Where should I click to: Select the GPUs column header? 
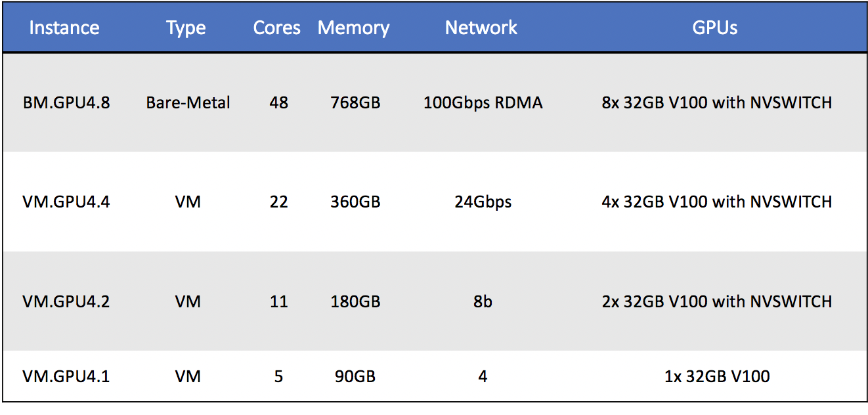pos(715,28)
